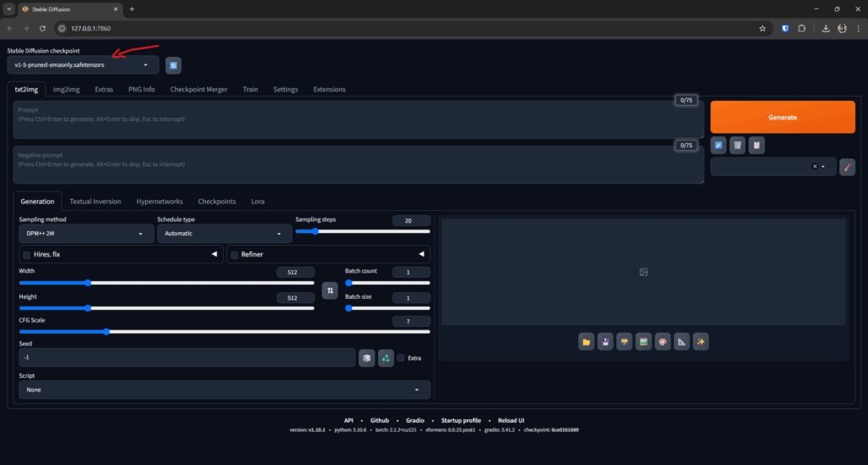Click the Width slider
This screenshot has height=465, width=868.
pos(167,283)
